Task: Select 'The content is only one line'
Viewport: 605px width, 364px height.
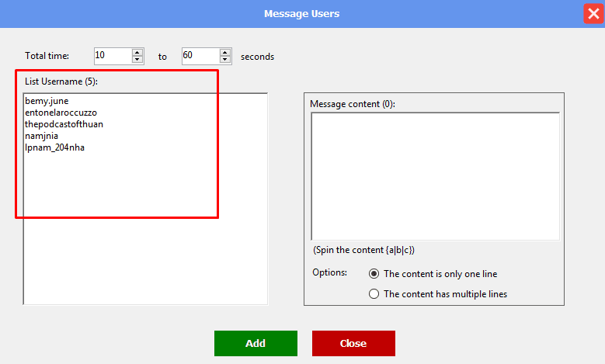Action: pyautogui.click(x=374, y=274)
